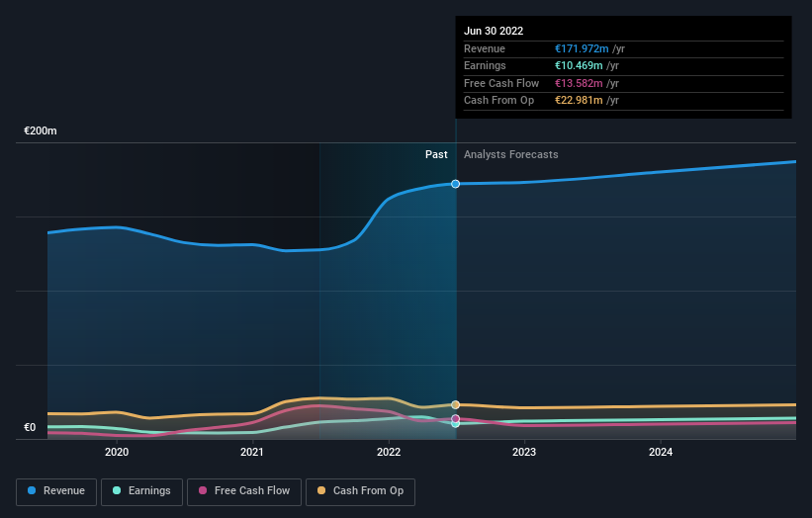The image size is (812, 518).
Task: Toggle the Free Cash Flow legend series
Action: coord(244,491)
